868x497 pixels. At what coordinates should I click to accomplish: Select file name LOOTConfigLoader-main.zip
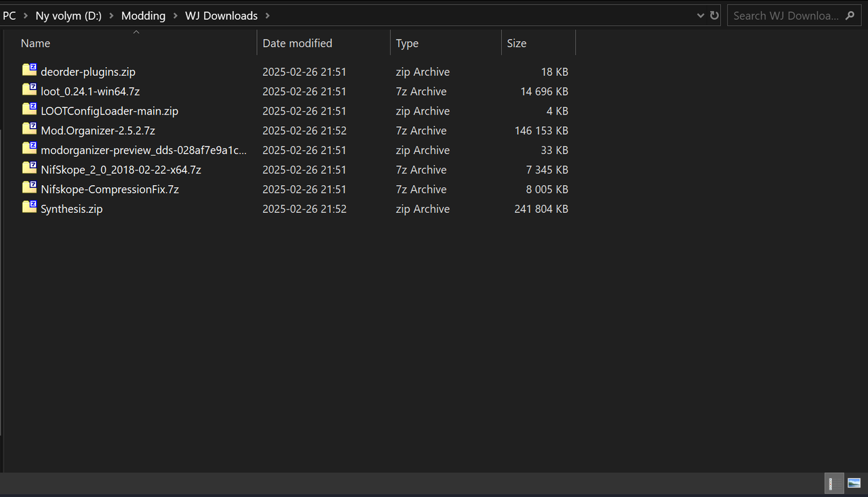(x=110, y=111)
